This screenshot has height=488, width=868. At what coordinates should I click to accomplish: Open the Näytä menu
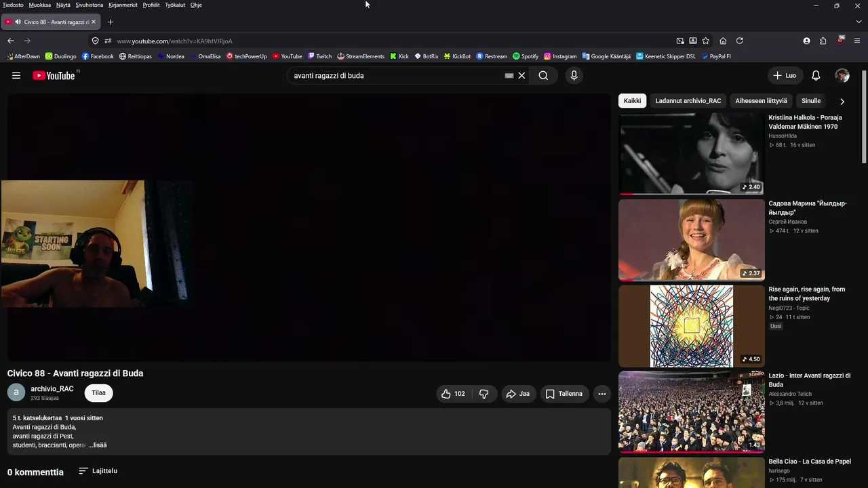pyautogui.click(x=63, y=5)
